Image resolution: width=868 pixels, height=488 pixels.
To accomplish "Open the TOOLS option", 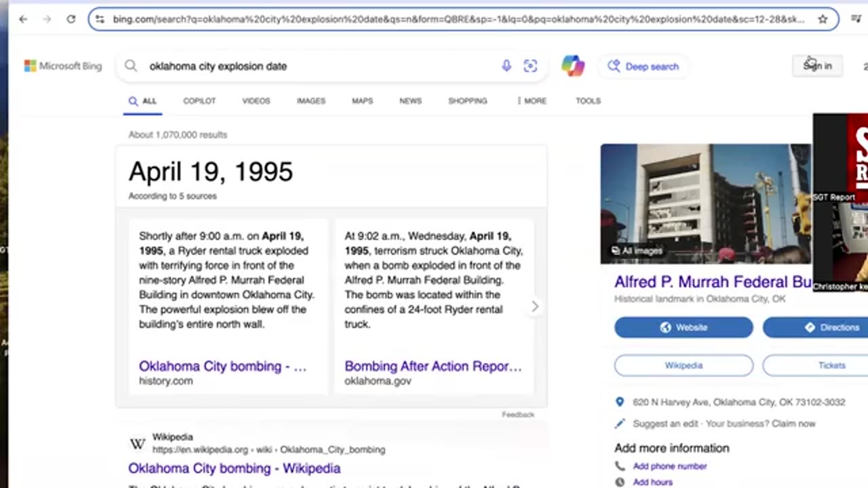I will click(588, 101).
